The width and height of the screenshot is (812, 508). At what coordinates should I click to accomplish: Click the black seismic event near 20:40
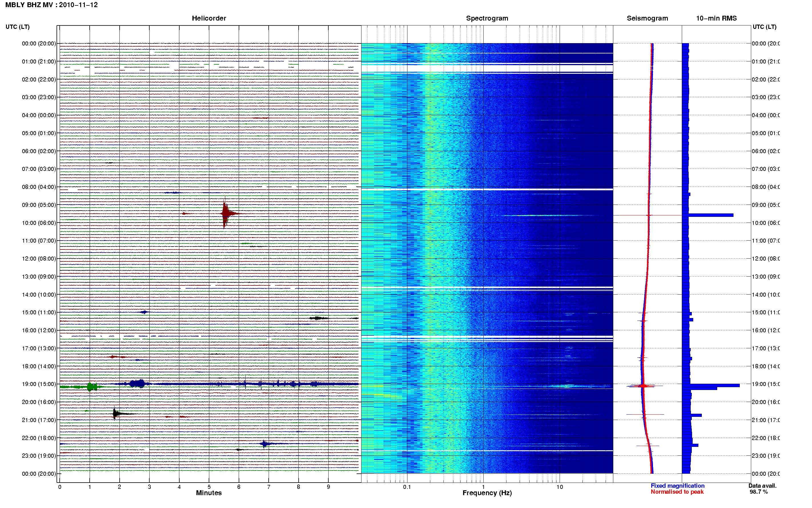(x=116, y=414)
